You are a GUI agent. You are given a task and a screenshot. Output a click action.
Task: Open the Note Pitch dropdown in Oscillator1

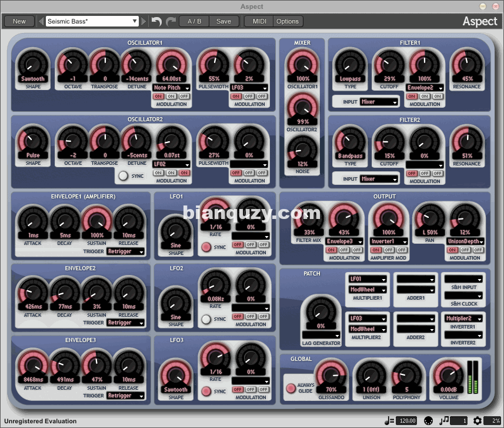[171, 87]
